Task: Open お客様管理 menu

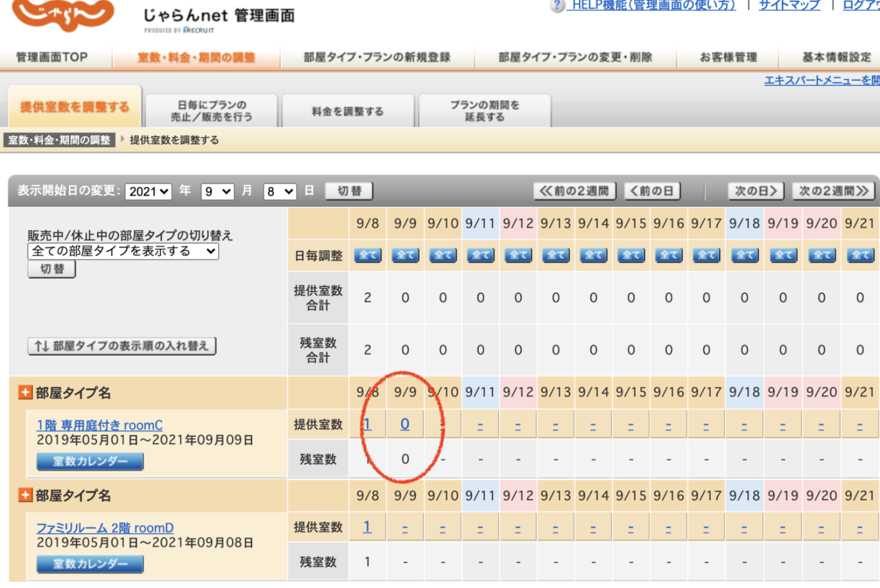Action: point(728,58)
